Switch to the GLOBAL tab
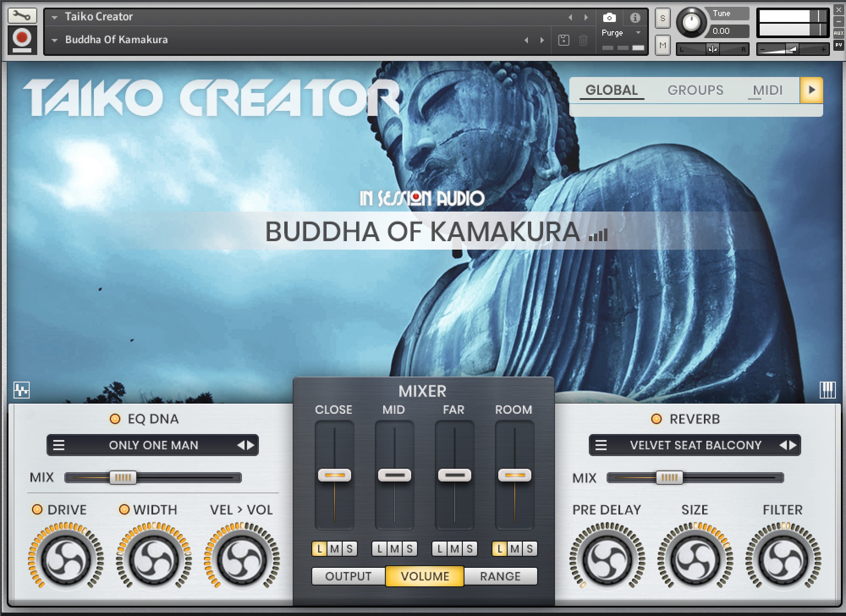This screenshot has height=616, width=846. pos(612,90)
